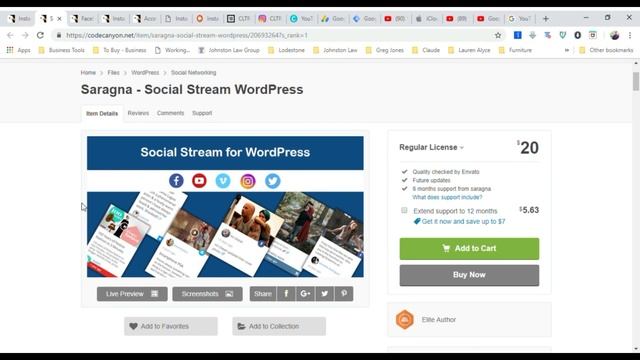Open the Apps shortcut in bookmarks bar
The height and width of the screenshot is (360, 640).
click(x=19, y=50)
